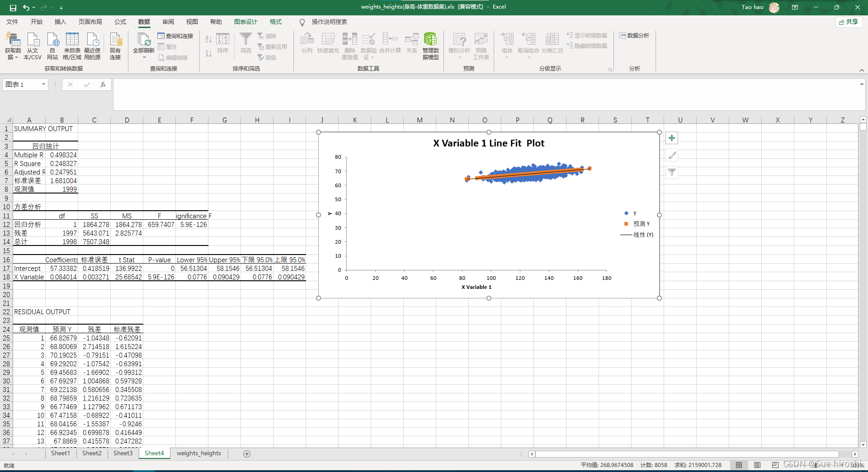
Task: Select cell A1 SUMMARY OUTPUT
Action: (x=29, y=128)
